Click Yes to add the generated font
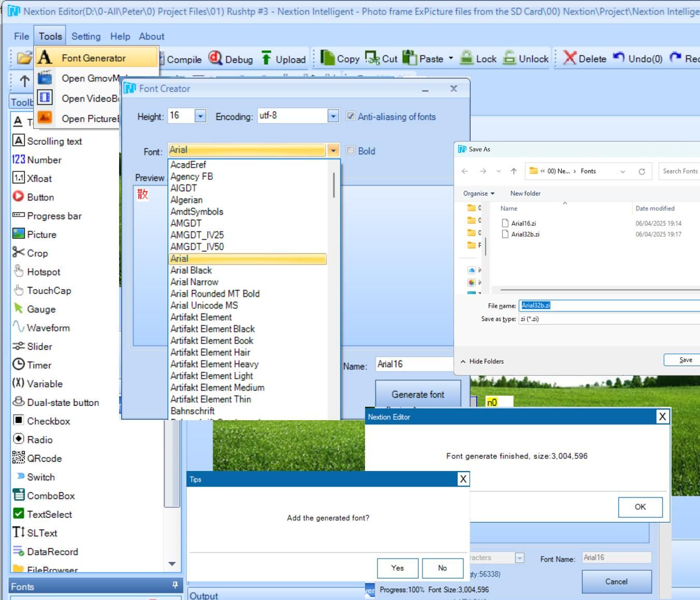The image size is (700, 600). 398,568
